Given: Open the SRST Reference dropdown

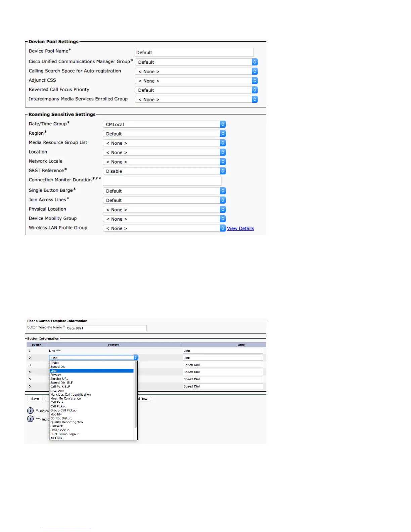Looking at the screenshot, I should pyautogui.click(x=164, y=171).
